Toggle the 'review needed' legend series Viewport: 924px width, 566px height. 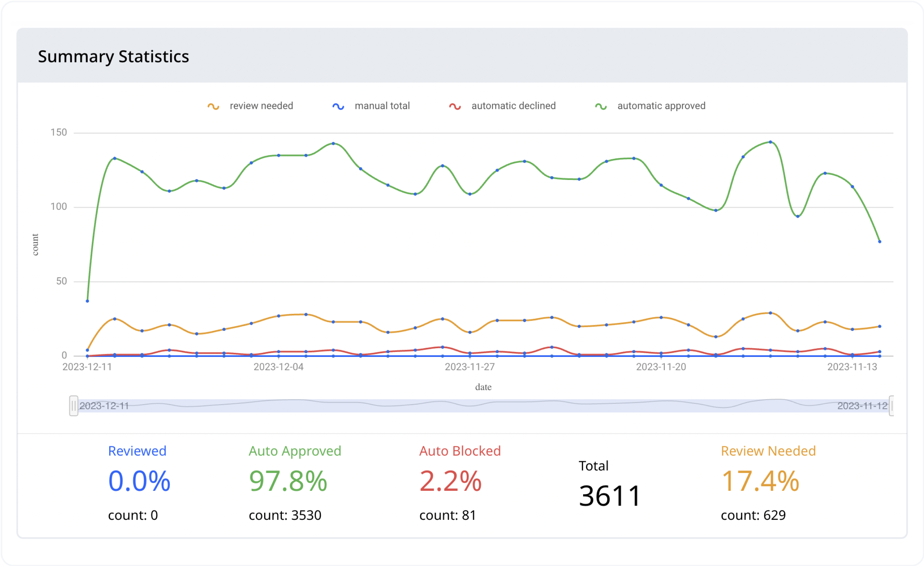point(250,106)
